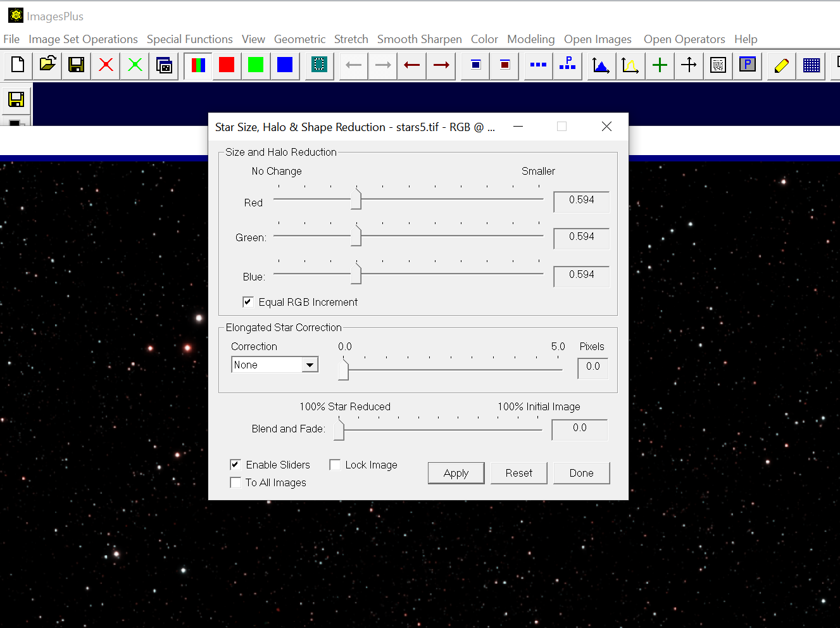Click the gray right arrow icon
Image resolution: width=840 pixels, height=628 pixels.
click(383, 65)
